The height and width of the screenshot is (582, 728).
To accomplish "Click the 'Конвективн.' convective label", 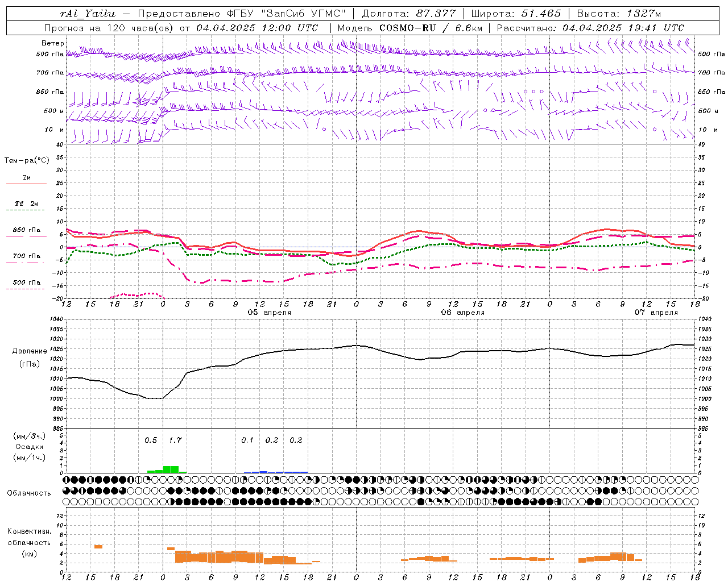I will [30, 531].
